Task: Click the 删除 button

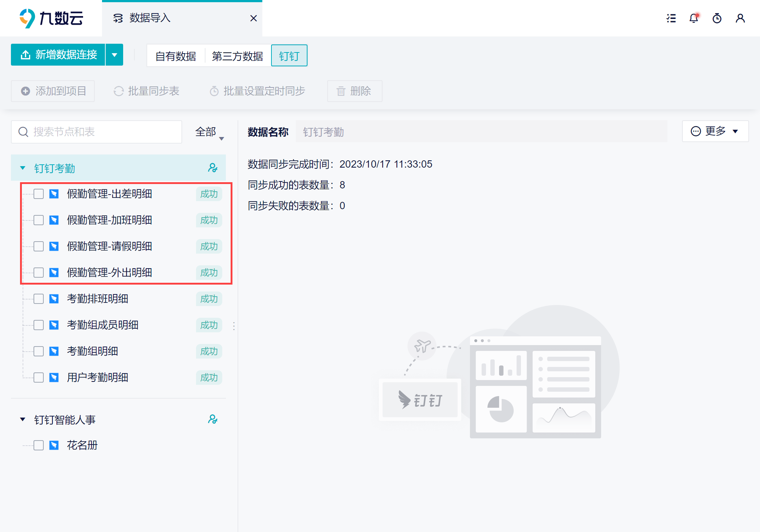Action: (x=354, y=91)
